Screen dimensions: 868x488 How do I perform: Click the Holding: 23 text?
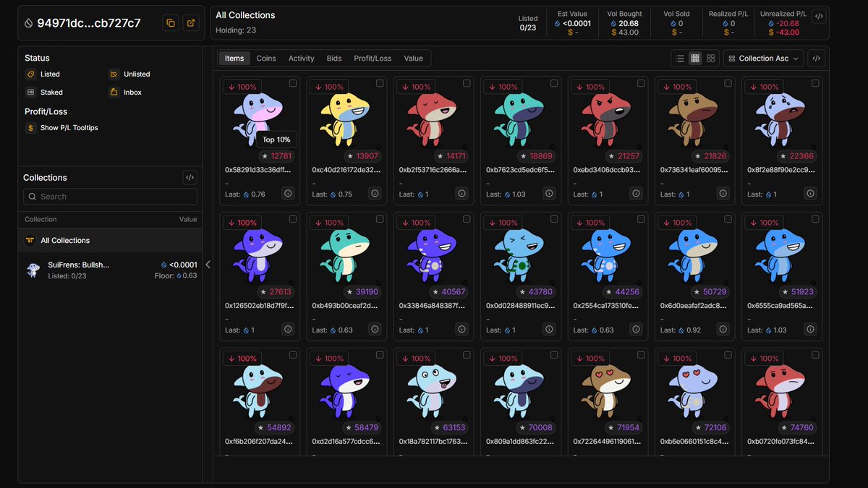click(236, 30)
